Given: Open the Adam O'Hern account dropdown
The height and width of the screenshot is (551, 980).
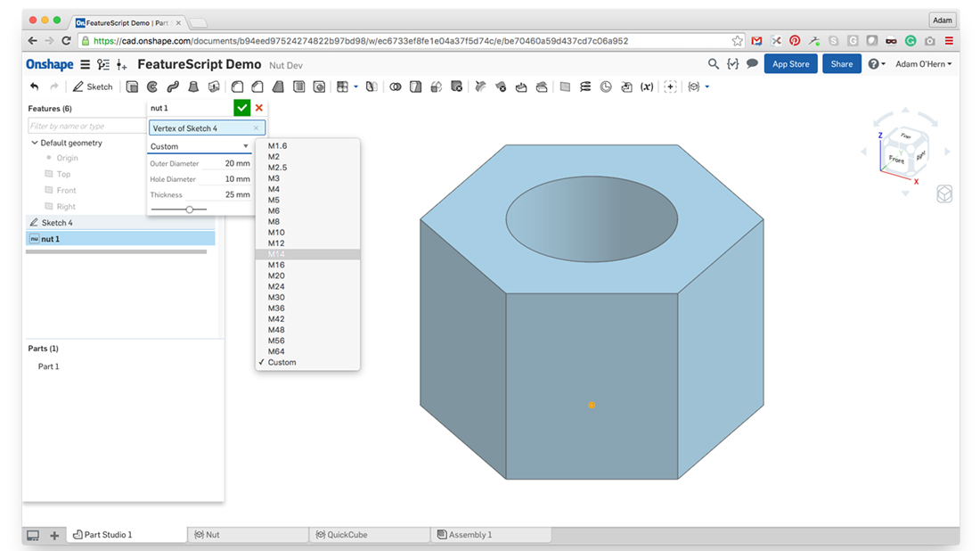Looking at the screenshot, I should coord(923,64).
